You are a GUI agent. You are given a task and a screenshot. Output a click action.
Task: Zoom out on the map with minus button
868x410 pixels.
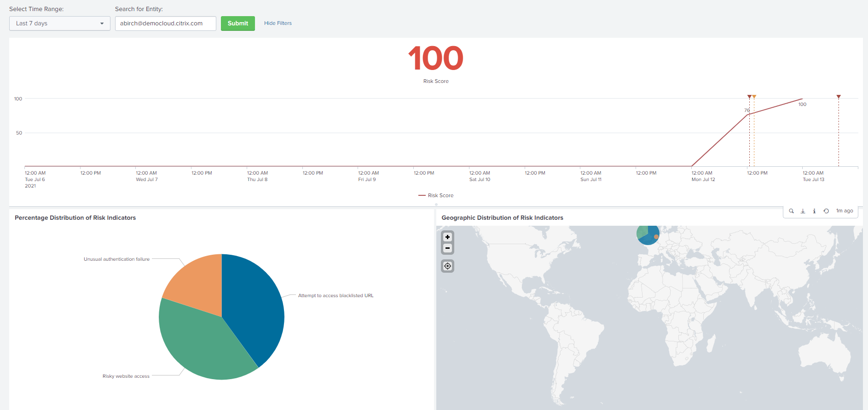447,248
